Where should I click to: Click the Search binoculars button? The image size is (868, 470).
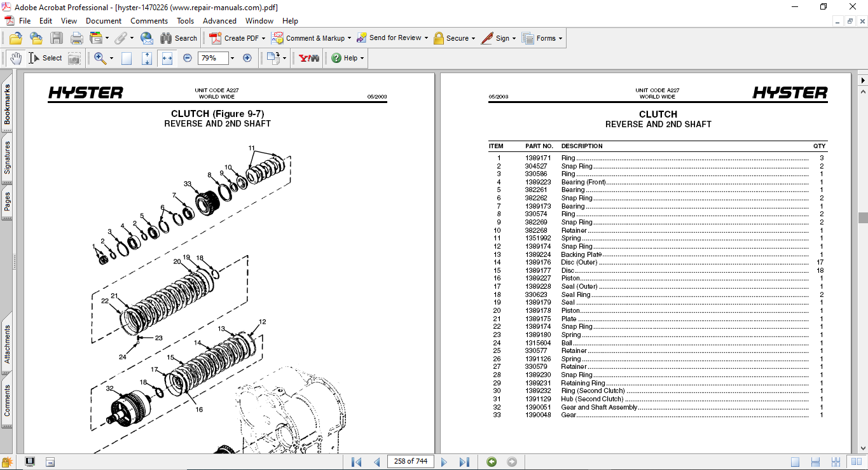click(179, 38)
